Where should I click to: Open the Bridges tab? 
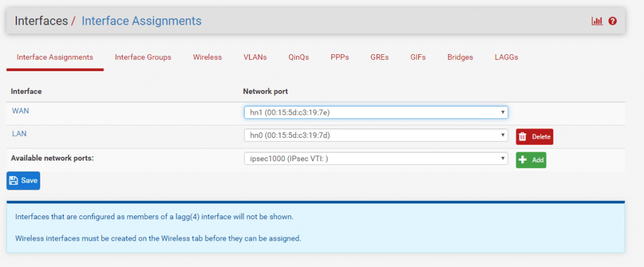click(460, 57)
